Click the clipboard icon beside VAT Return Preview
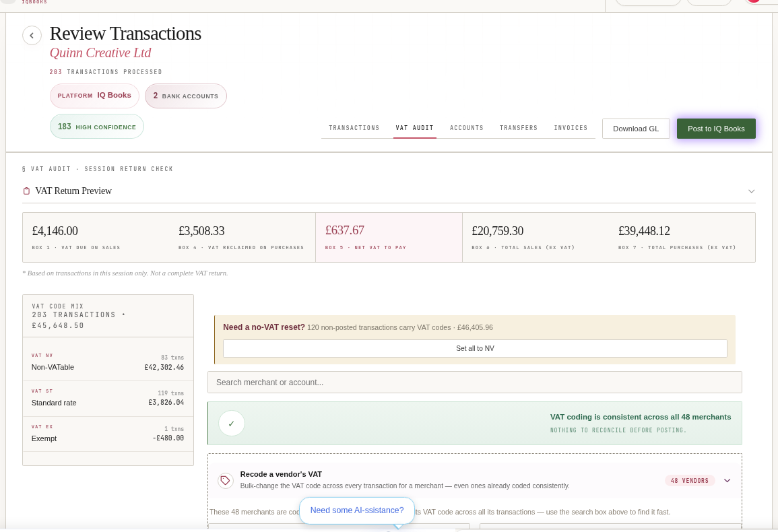 pyautogui.click(x=27, y=191)
